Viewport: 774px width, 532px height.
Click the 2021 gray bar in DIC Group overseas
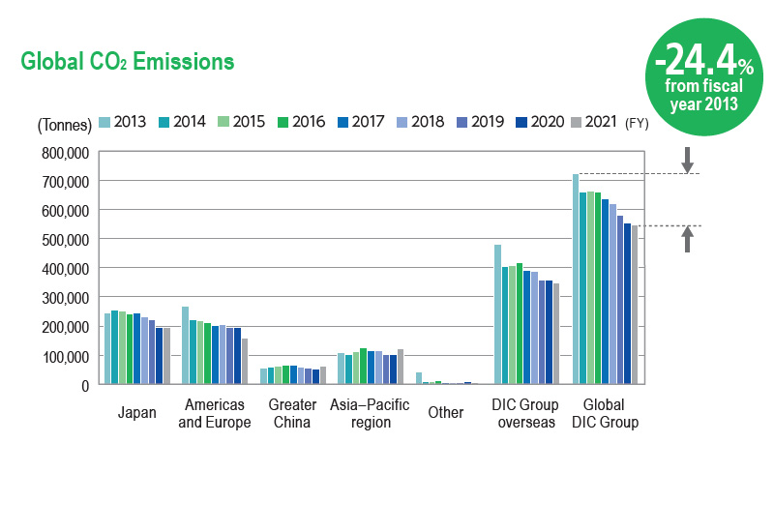(x=556, y=334)
